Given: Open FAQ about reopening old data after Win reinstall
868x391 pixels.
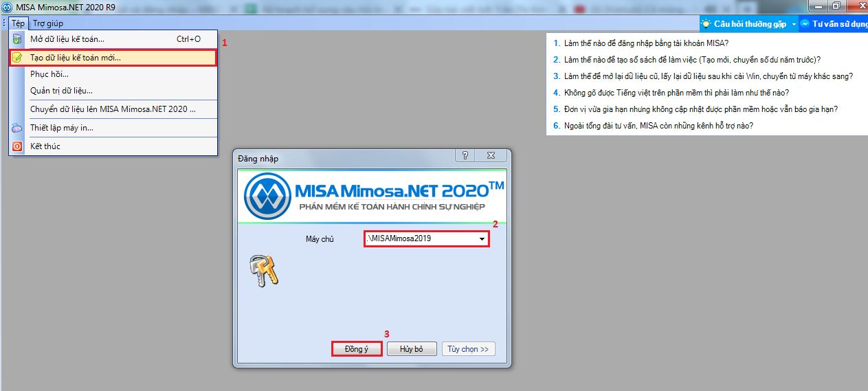Looking at the screenshot, I should pos(709,76).
